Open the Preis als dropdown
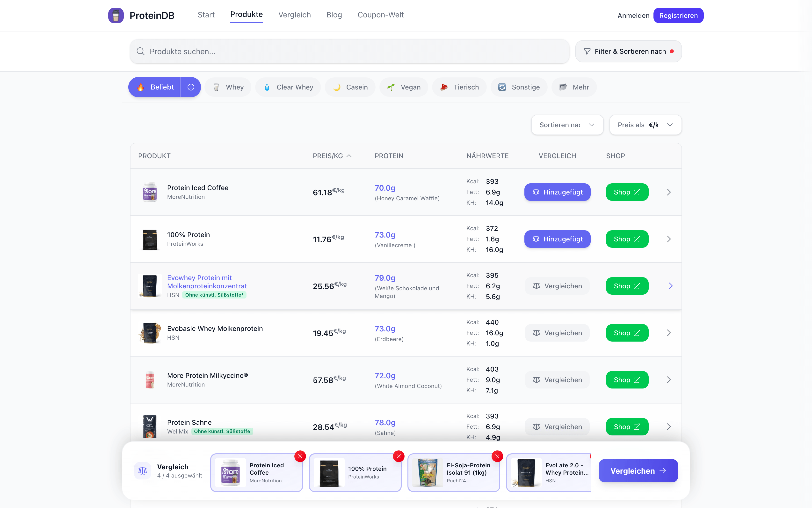The height and width of the screenshot is (508, 812). (645, 125)
